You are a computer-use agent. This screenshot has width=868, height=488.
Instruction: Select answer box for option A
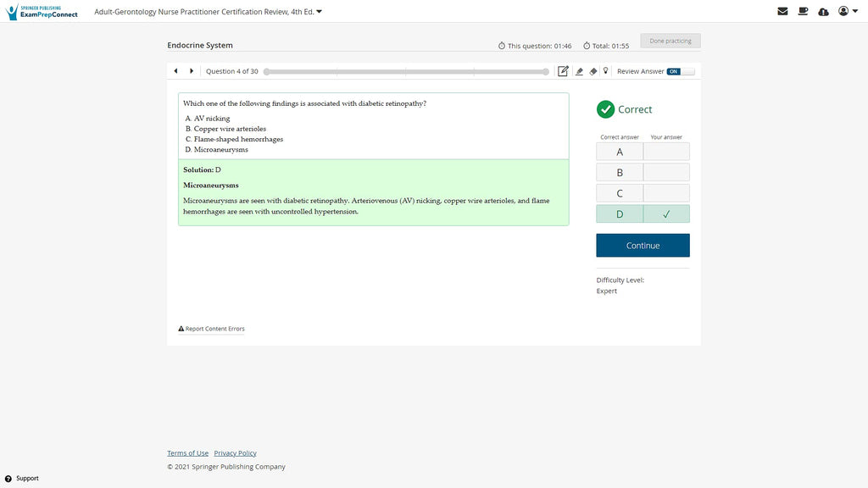point(665,152)
